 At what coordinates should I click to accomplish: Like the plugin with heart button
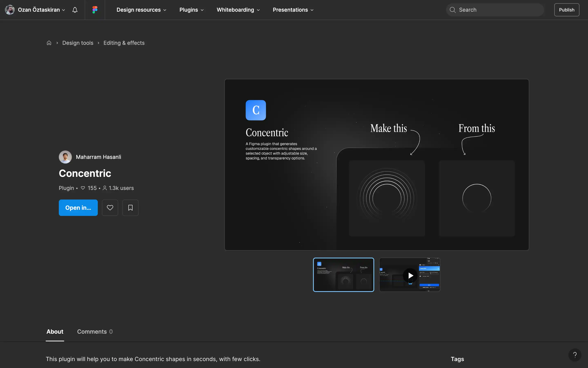click(x=110, y=208)
